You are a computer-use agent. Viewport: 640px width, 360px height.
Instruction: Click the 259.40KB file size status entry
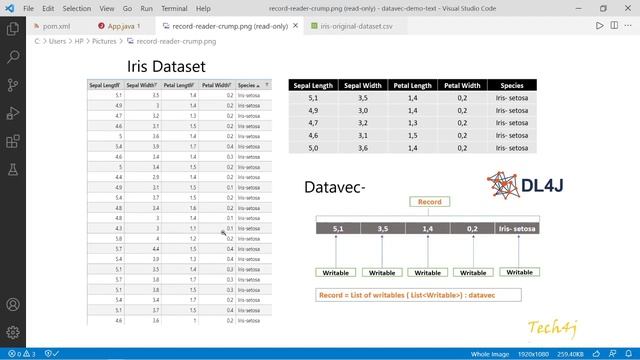click(570, 354)
